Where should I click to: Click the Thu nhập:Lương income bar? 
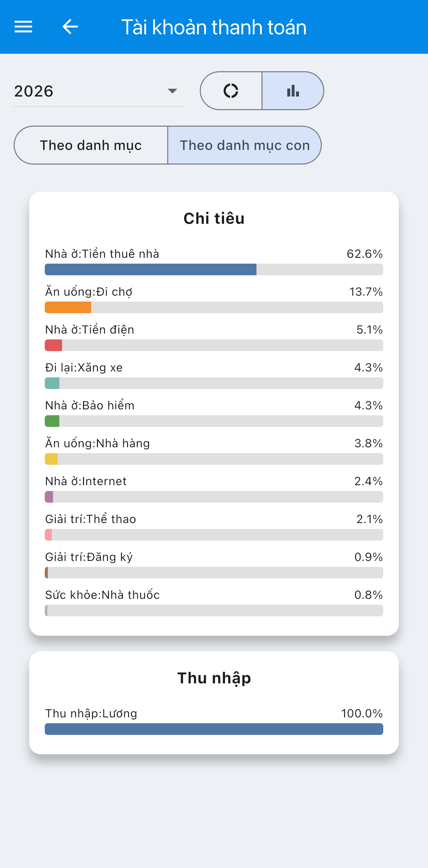(214, 729)
